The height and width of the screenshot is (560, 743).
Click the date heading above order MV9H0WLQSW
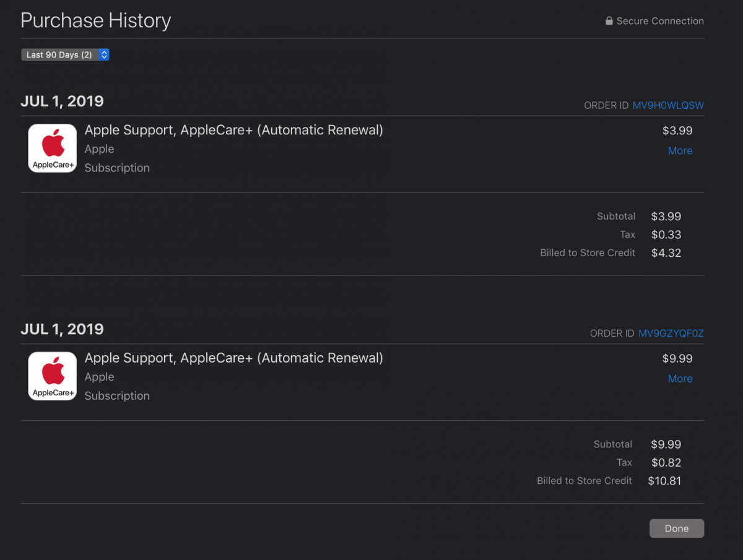(x=62, y=101)
